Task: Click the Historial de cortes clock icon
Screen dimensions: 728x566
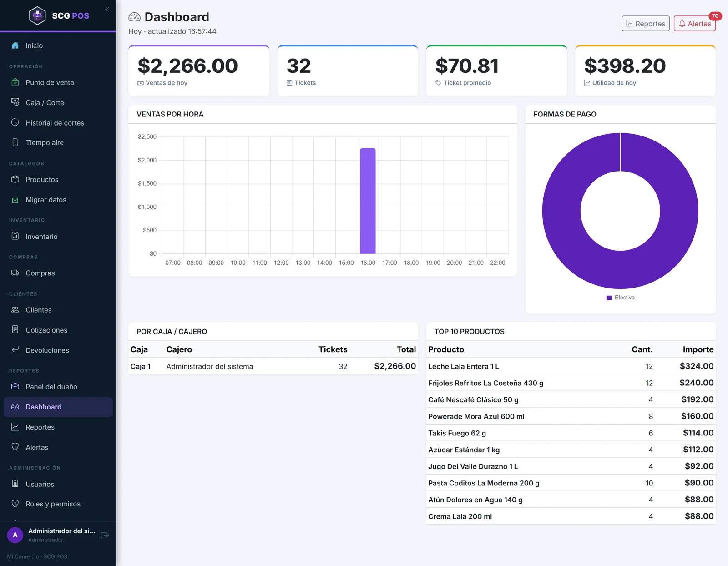Action: tap(15, 122)
